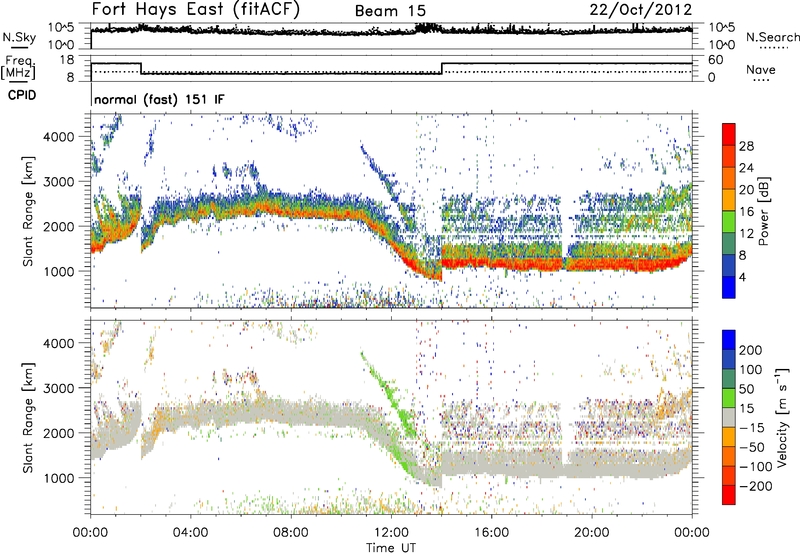Screen dimensions: 800x554
Task: Click the 'Power [dB]' color bar title
Action: (763, 211)
